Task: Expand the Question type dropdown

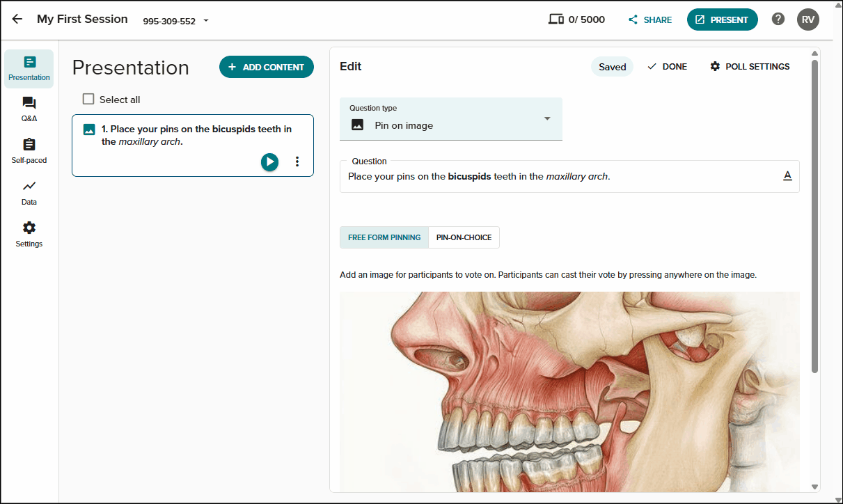Action: 451,119
